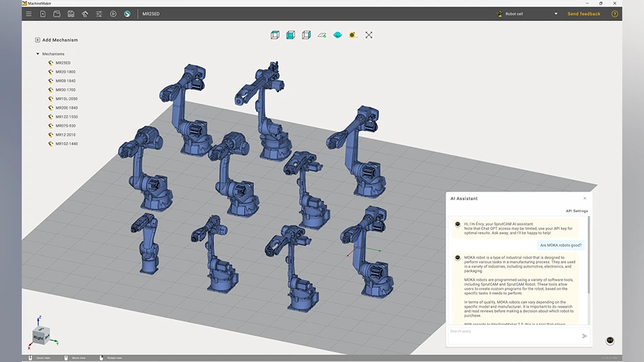644x362 pixels.
Task: Click Add Mechanism plus button
Action: tap(37, 40)
